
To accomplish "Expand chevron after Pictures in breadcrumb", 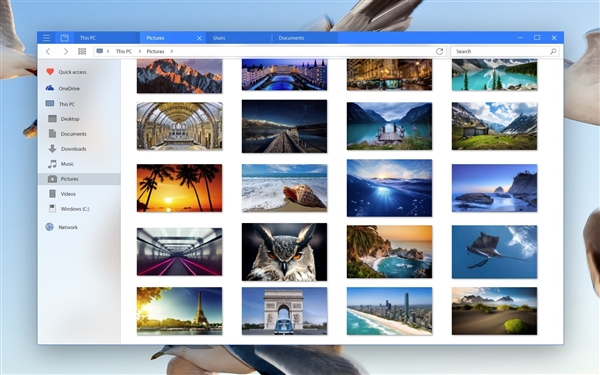I will (x=172, y=51).
